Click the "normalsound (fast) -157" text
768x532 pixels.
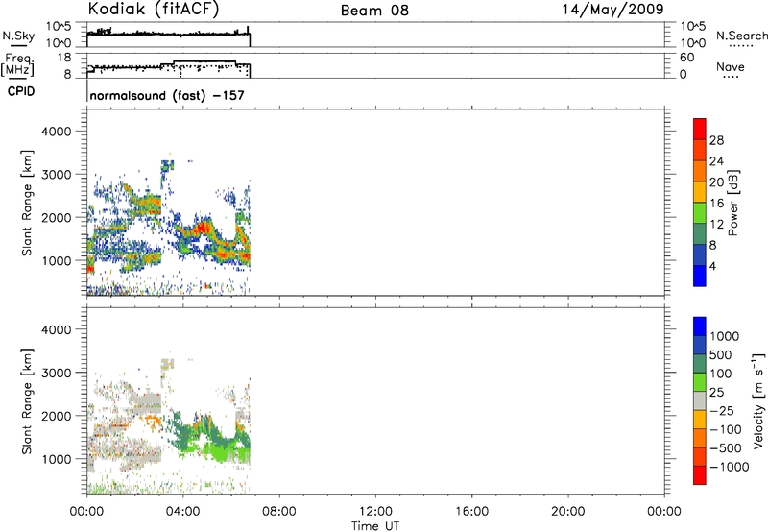(167, 95)
